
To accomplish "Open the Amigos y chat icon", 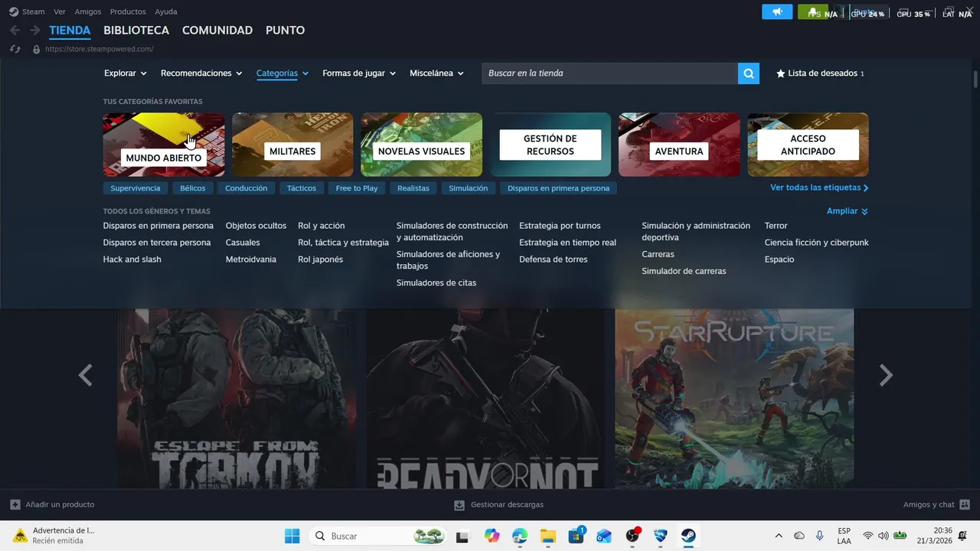I will (965, 504).
